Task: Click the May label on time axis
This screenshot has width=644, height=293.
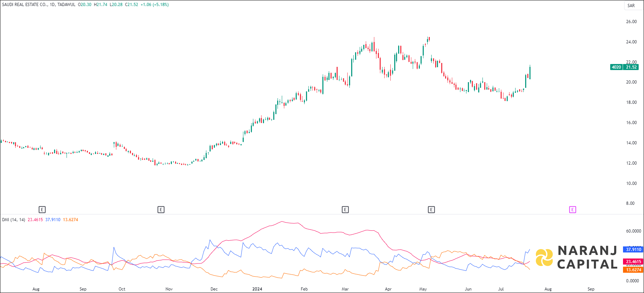Action: (x=423, y=289)
